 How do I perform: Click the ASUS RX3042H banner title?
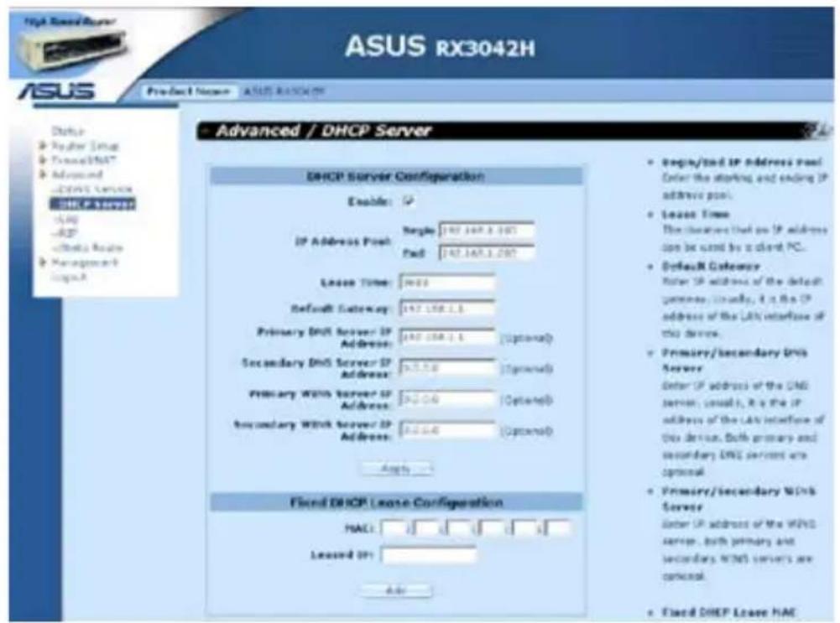tap(440, 47)
